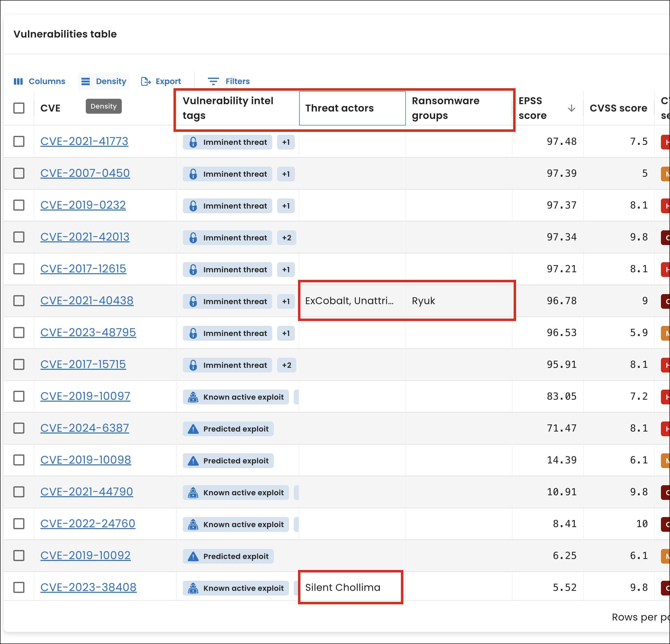Viewport: 670px width, 644px height.
Task: Expand +2 tags for CVE-2021-42013
Action: point(286,237)
